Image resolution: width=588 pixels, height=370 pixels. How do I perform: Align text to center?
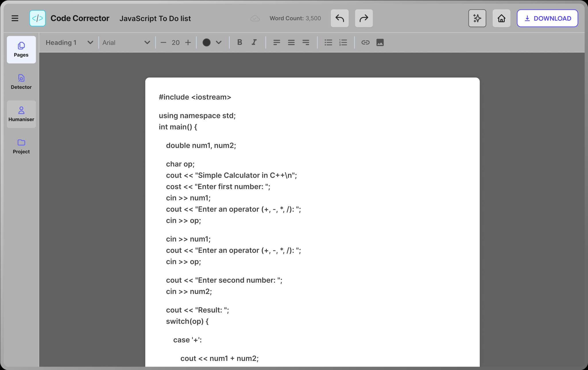tap(291, 42)
